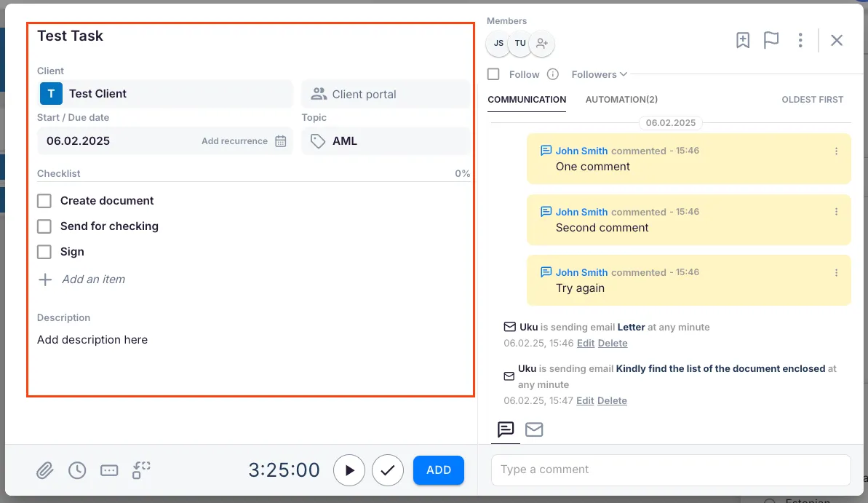This screenshot has height=503, width=868.
Task: Expand the Followers dropdown
Action: (599, 74)
